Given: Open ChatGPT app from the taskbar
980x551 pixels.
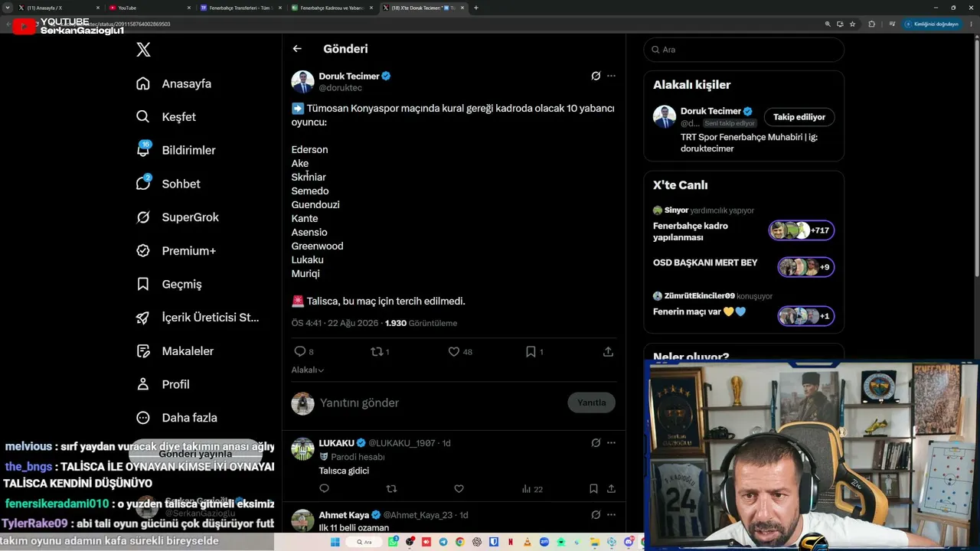Looking at the screenshot, I should coord(477,542).
